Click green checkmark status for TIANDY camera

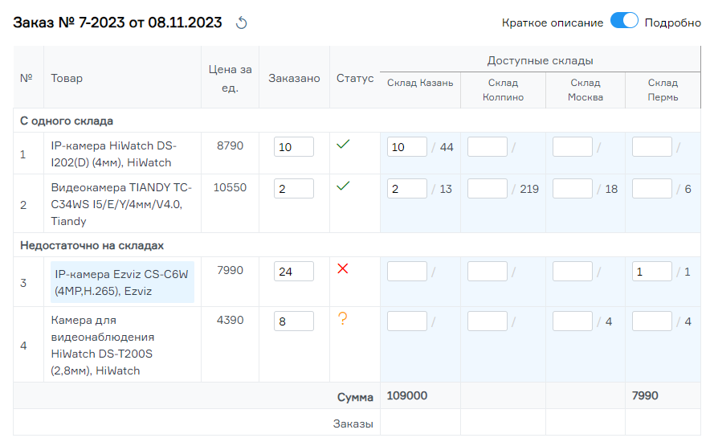click(343, 186)
